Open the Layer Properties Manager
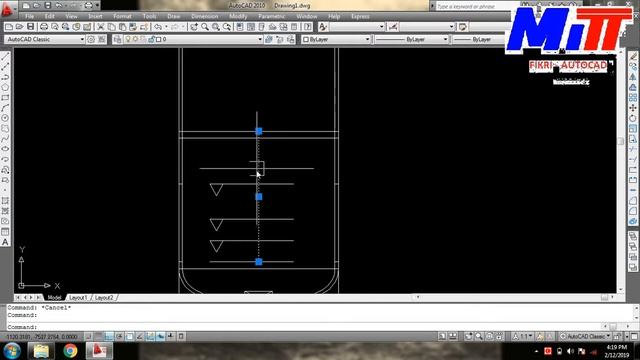 coord(118,39)
